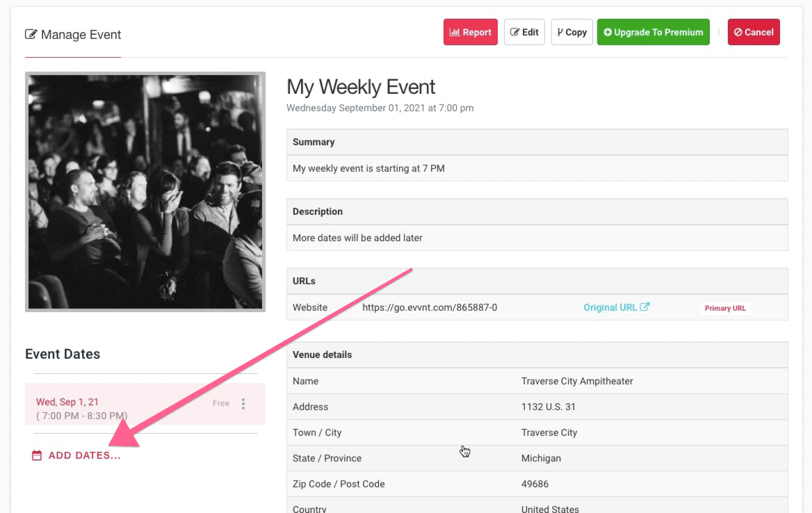Click the go.evvnt.com website URL text
Image resolution: width=812 pixels, height=513 pixels.
[x=430, y=307]
